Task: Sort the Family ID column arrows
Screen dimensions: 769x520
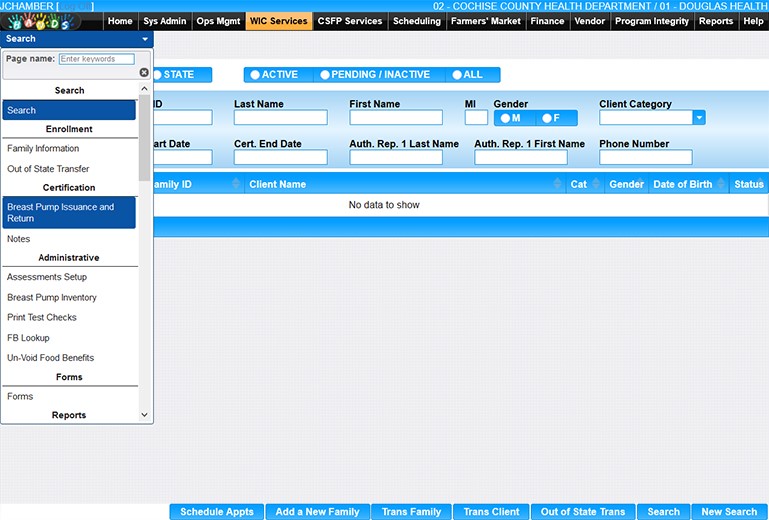Action: pyautogui.click(x=236, y=184)
